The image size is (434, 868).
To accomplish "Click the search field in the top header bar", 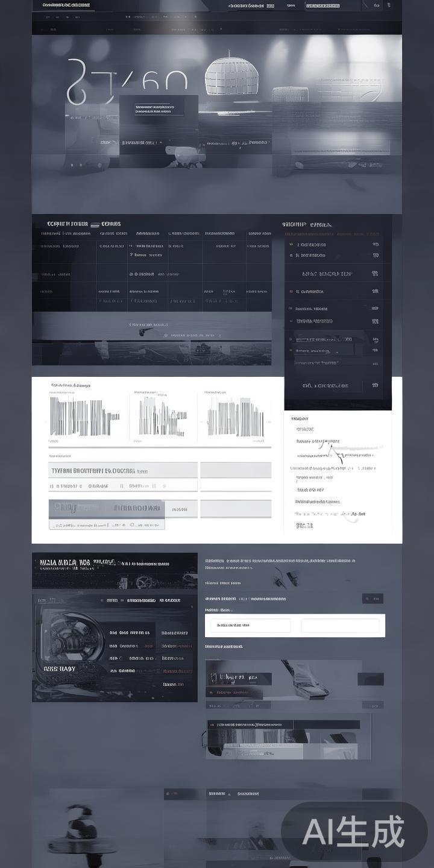I will 330,5.
